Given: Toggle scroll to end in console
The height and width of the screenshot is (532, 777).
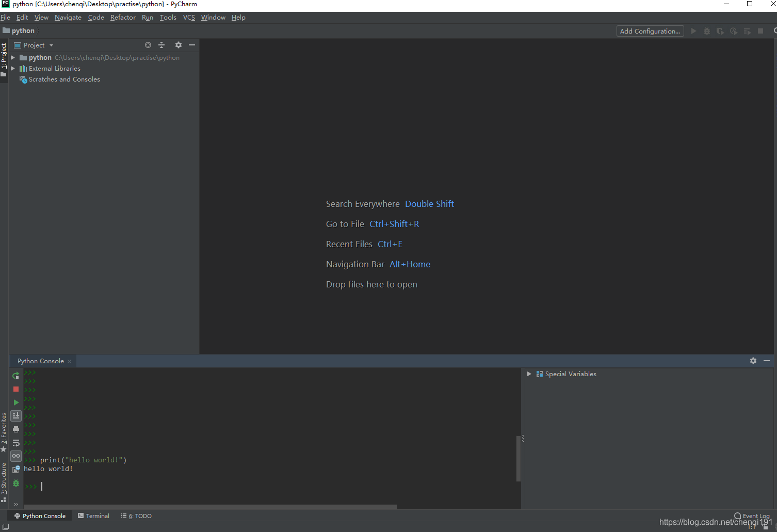Looking at the screenshot, I should [x=16, y=416].
